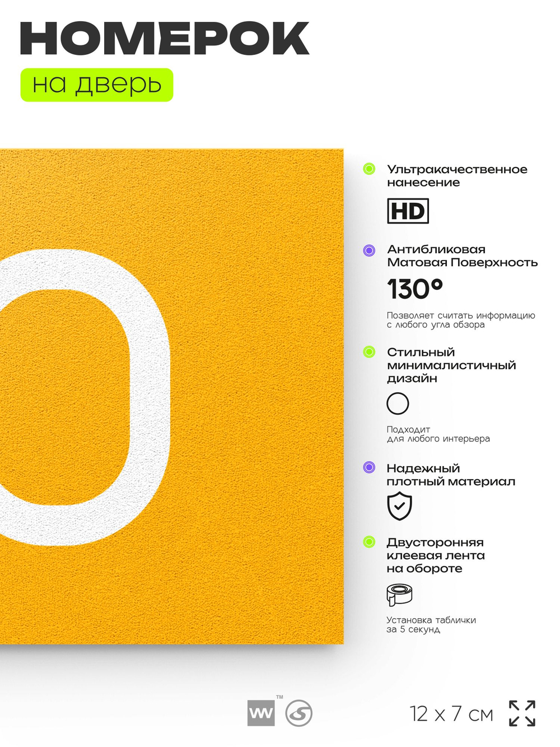This screenshot has height=747, width=560.
Task: Click 'Надежный плотный материал' heading
Action: click(x=451, y=475)
